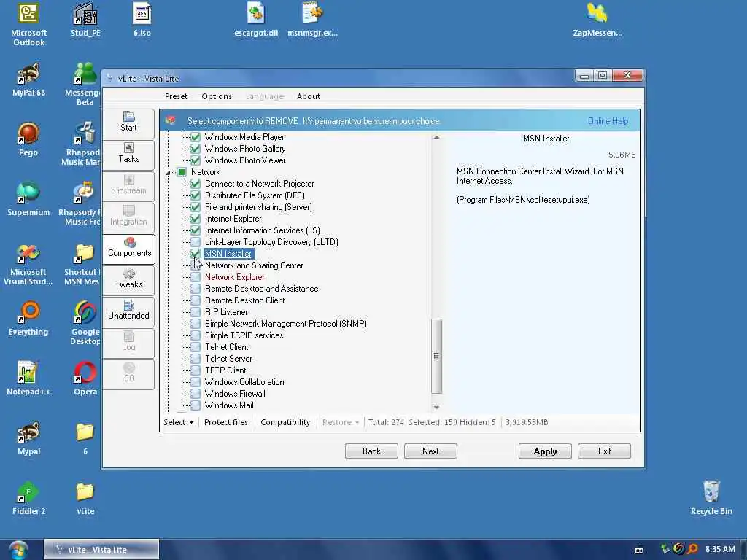Check Telnet Client component checkbox
Image resolution: width=747 pixels, height=560 pixels.
click(x=196, y=347)
